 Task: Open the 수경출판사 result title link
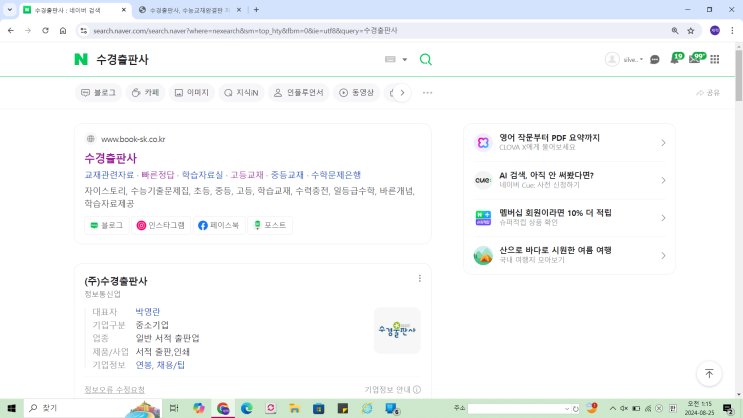[x=110, y=158]
